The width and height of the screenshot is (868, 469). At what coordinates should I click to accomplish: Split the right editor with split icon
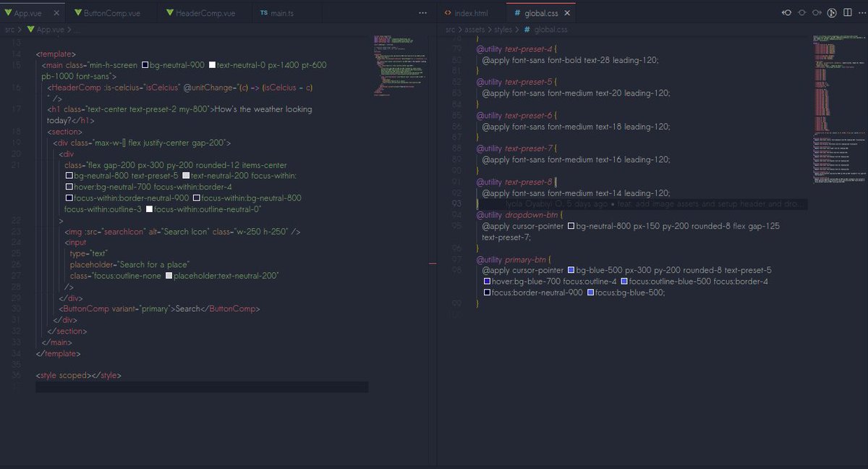[x=846, y=13]
